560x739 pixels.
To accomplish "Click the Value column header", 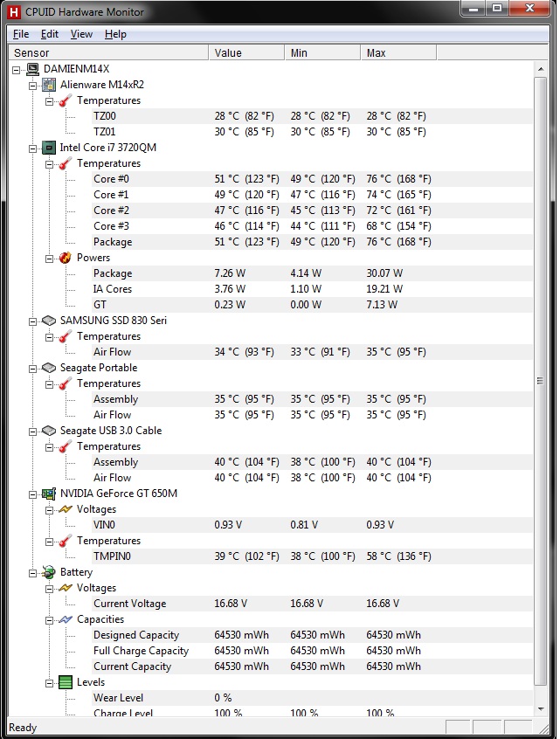I will pos(246,52).
